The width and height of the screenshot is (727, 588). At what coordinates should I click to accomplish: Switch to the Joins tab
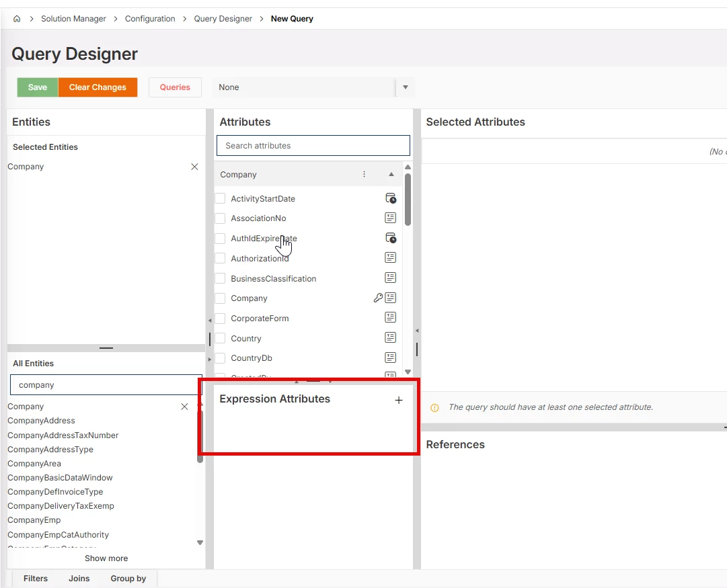click(x=79, y=579)
